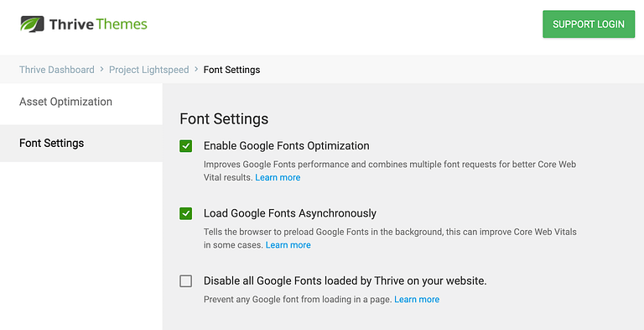Viewport: 644px width, 330px height.
Task: Click the Font Settings section heading
Action: coord(224,118)
